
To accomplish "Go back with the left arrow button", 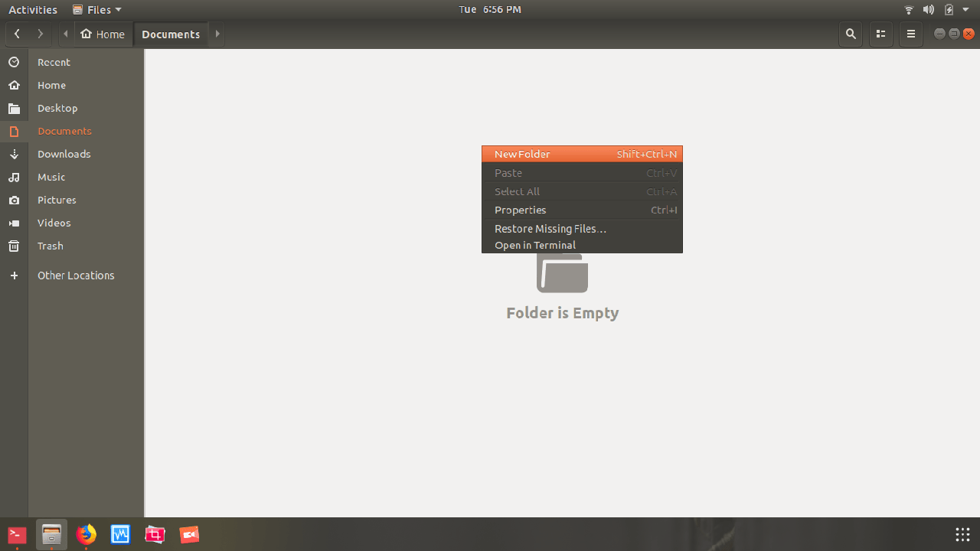I will [x=17, y=34].
